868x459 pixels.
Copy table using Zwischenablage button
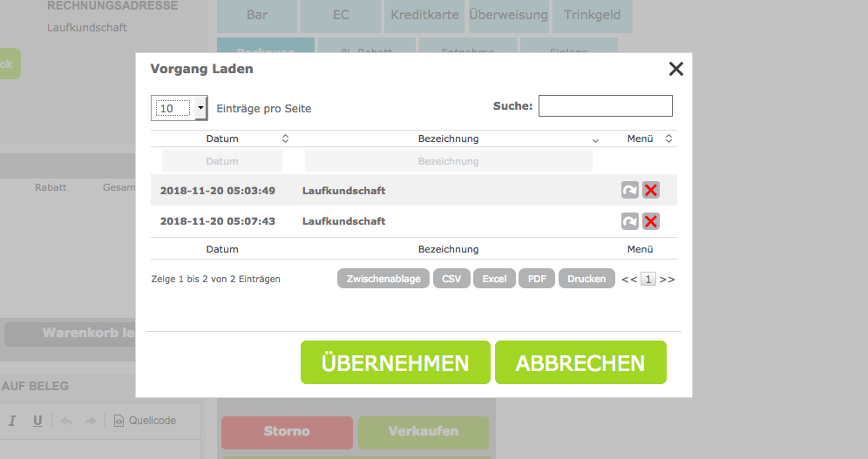(x=383, y=279)
